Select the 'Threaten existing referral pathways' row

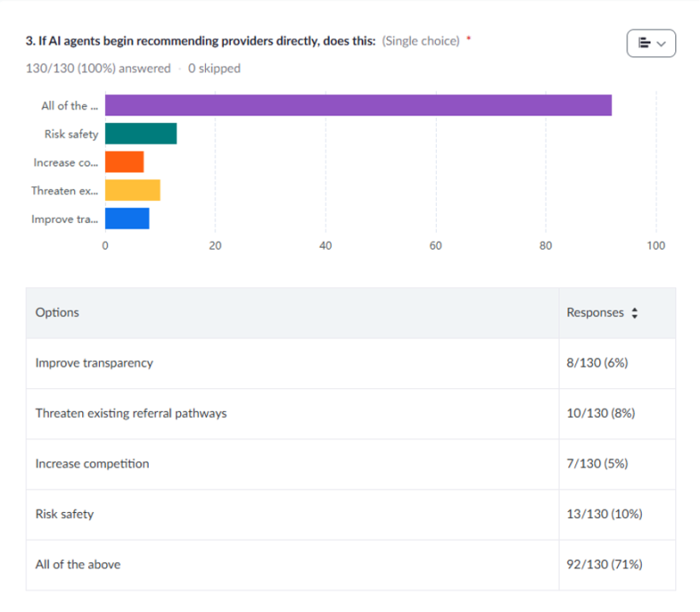coord(131,414)
